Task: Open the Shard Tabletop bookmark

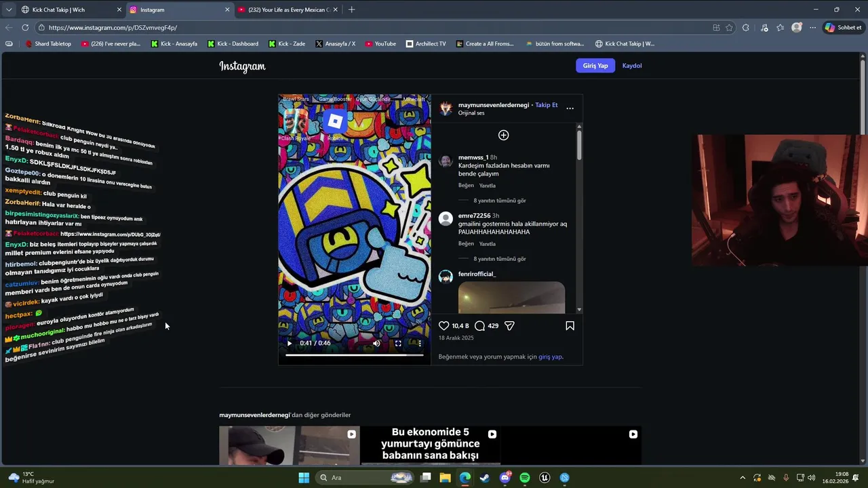Action: coord(48,44)
